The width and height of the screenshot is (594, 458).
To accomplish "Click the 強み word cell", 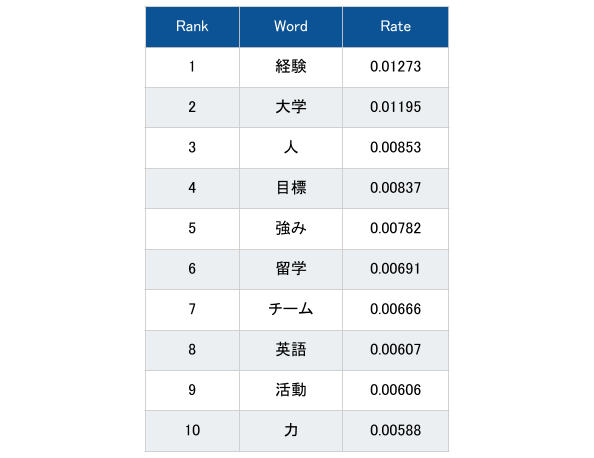I will 291,229.
